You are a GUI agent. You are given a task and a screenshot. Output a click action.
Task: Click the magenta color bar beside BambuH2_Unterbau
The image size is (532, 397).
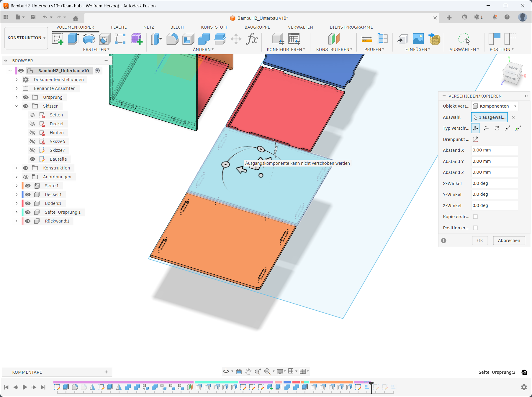coord(16,71)
